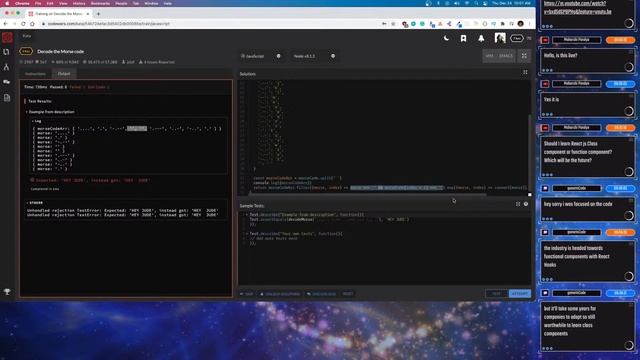Screen dimensions: 640x360
Task: Click the ATTEMPT button
Action: (520, 293)
